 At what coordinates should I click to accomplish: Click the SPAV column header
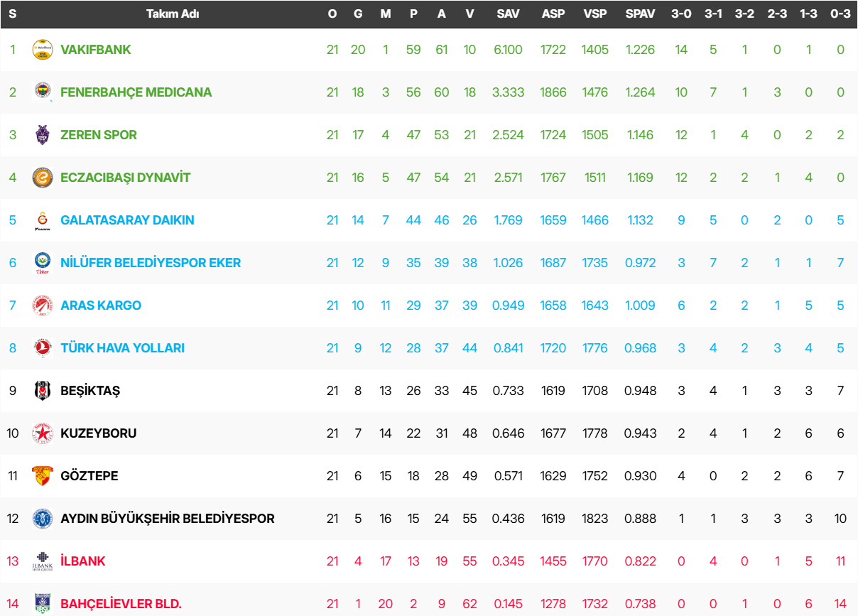coord(640,14)
